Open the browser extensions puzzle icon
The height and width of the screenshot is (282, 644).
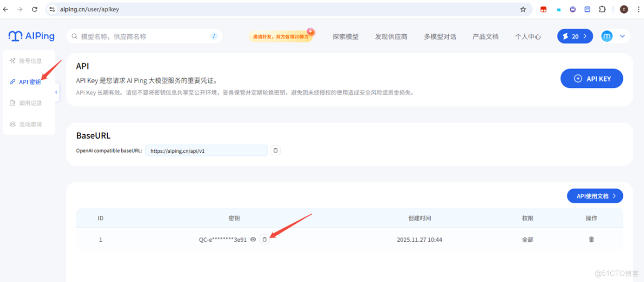[602, 9]
